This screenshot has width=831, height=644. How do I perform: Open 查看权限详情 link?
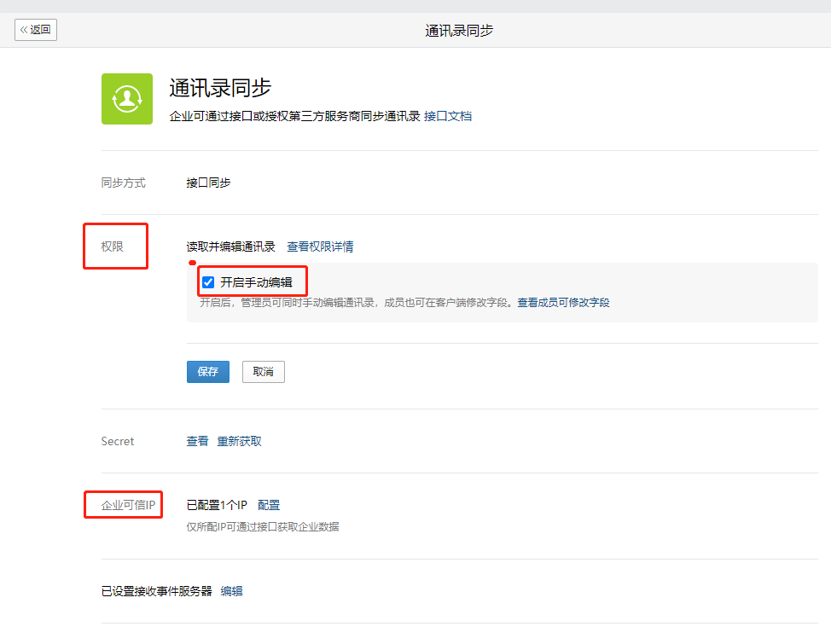[320, 247]
